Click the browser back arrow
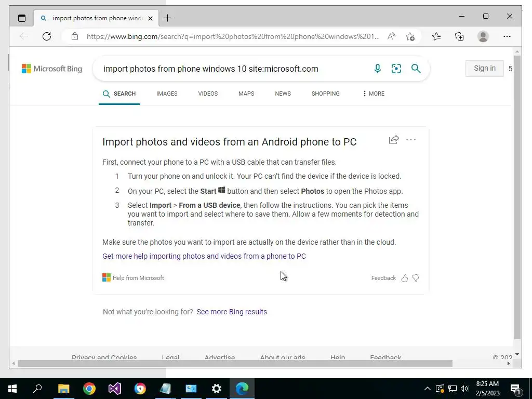The width and height of the screenshot is (532, 399). point(24,36)
